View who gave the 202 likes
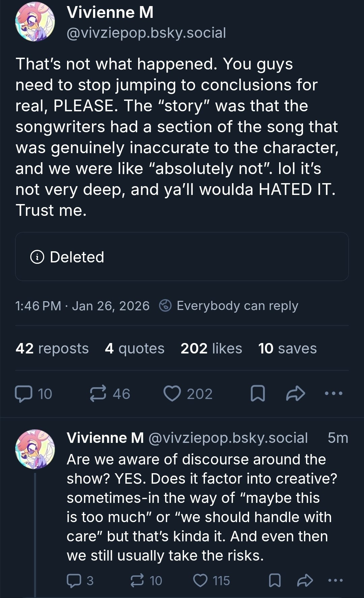This screenshot has height=598, width=364. point(211,348)
